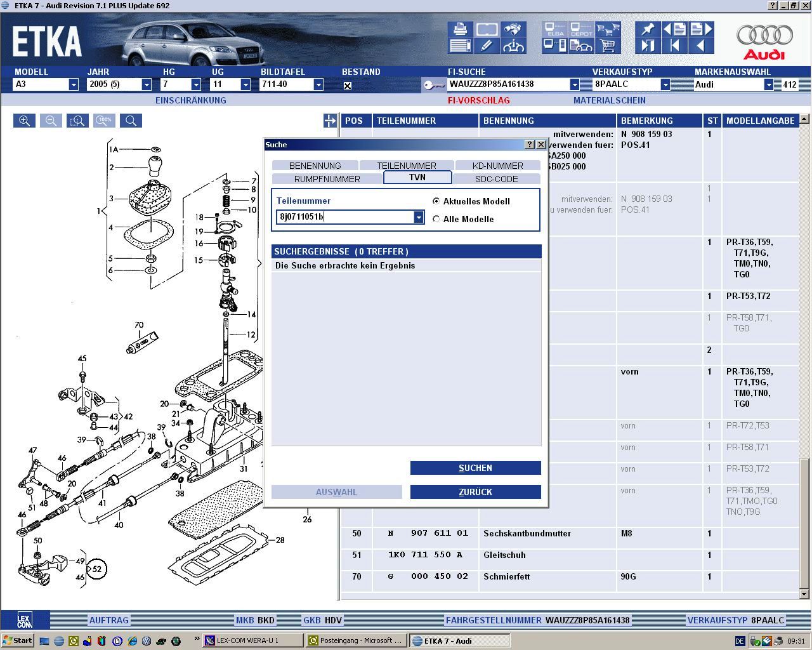Click the ZURÜCK button

[476, 492]
